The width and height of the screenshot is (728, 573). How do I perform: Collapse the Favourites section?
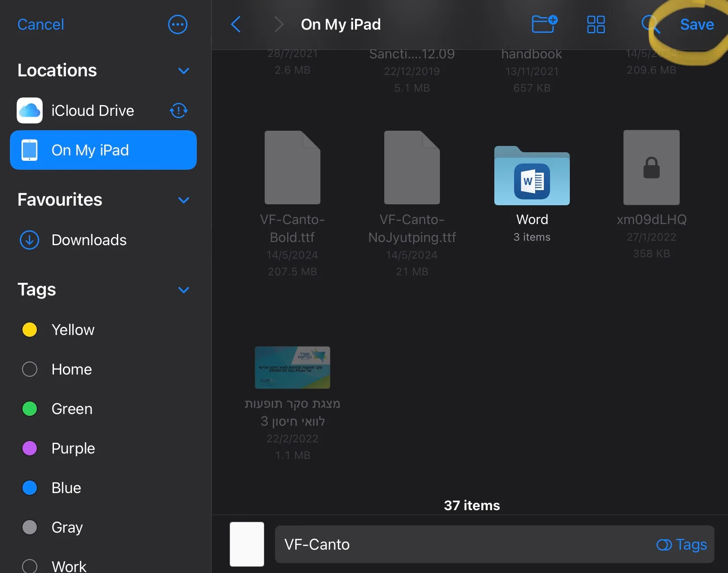coord(183,200)
